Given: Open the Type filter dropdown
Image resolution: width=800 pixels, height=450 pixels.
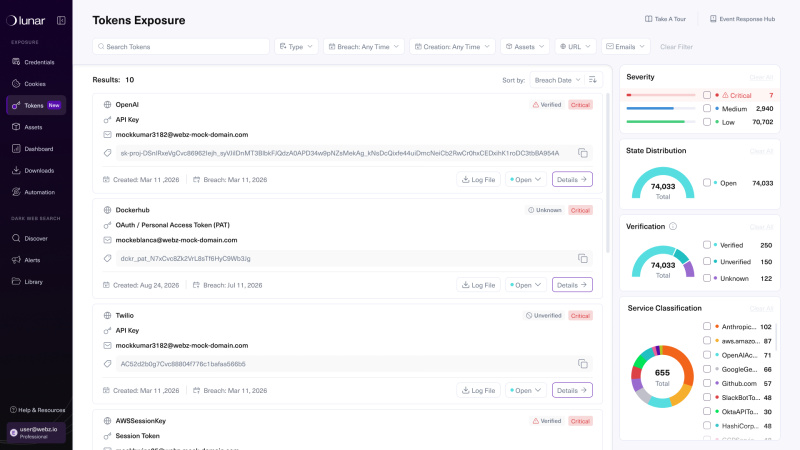Looking at the screenshot, I should click(x=296, y=46).
